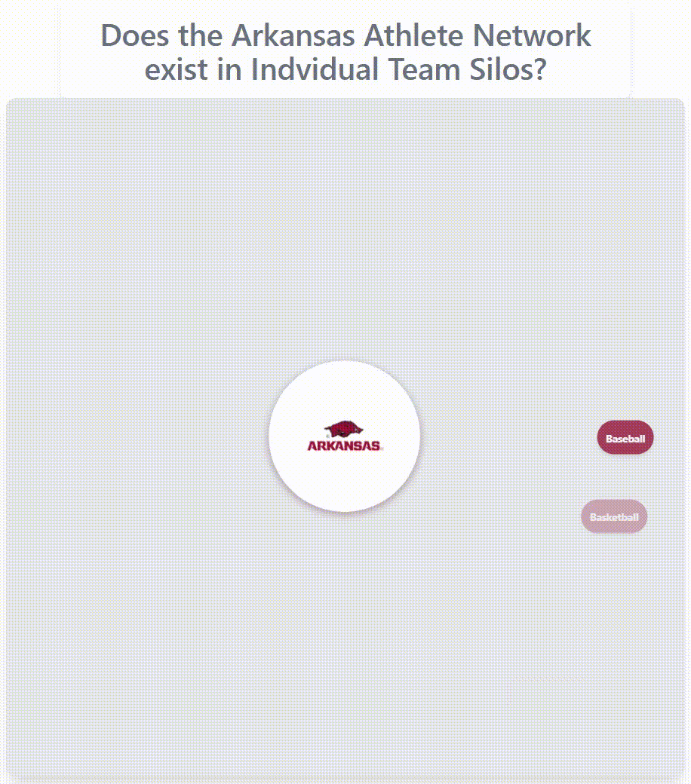Click the Baseball label text
Viewport: 691px width, 784px height.
point(625,439)
